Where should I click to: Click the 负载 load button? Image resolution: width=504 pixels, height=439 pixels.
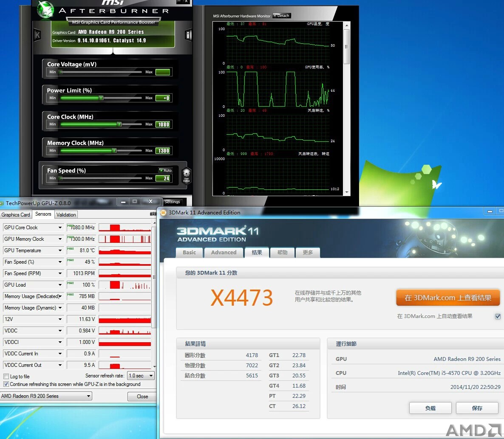(x=430, y=408)
